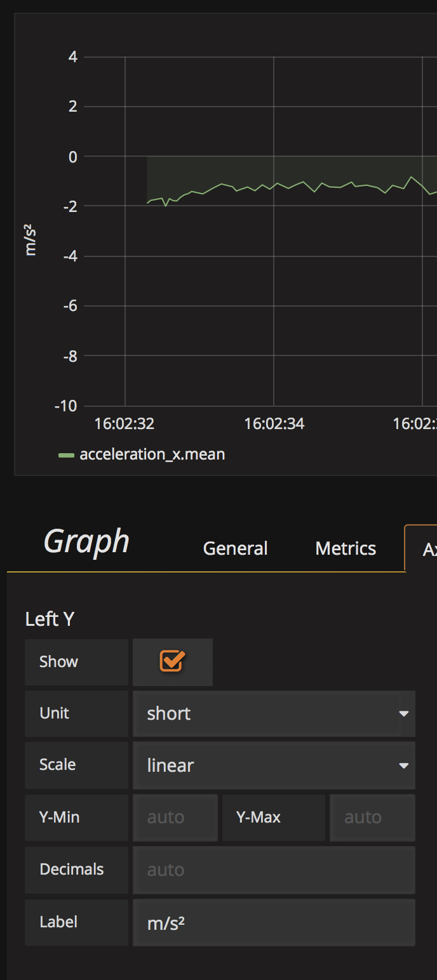Click the Decimals auto input field
This screenshot has height=980, width=437.
pyautogui.click(x=273, y=870)
